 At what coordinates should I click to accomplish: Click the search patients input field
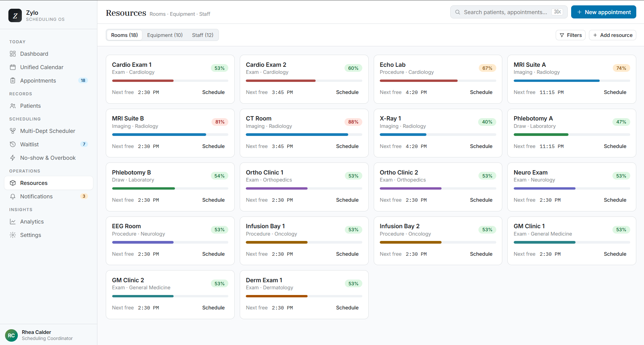click(509, 12)
